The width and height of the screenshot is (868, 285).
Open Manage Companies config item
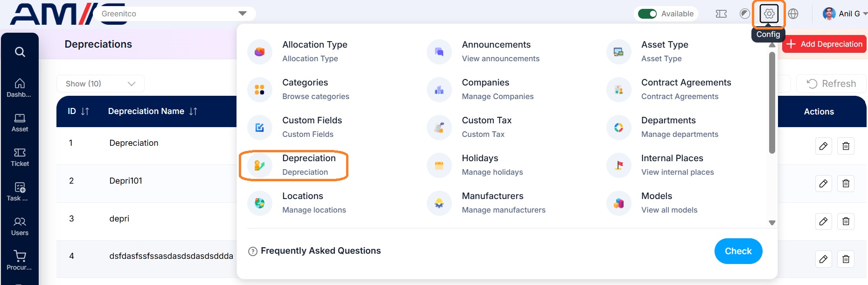coord(481,89)
